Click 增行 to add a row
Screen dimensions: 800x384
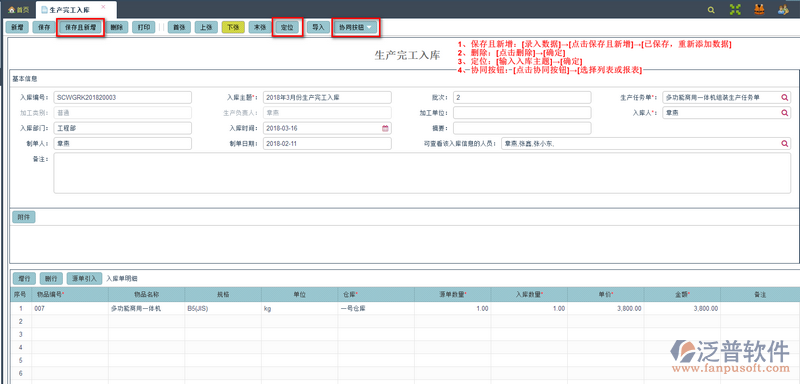pos(23,278)
